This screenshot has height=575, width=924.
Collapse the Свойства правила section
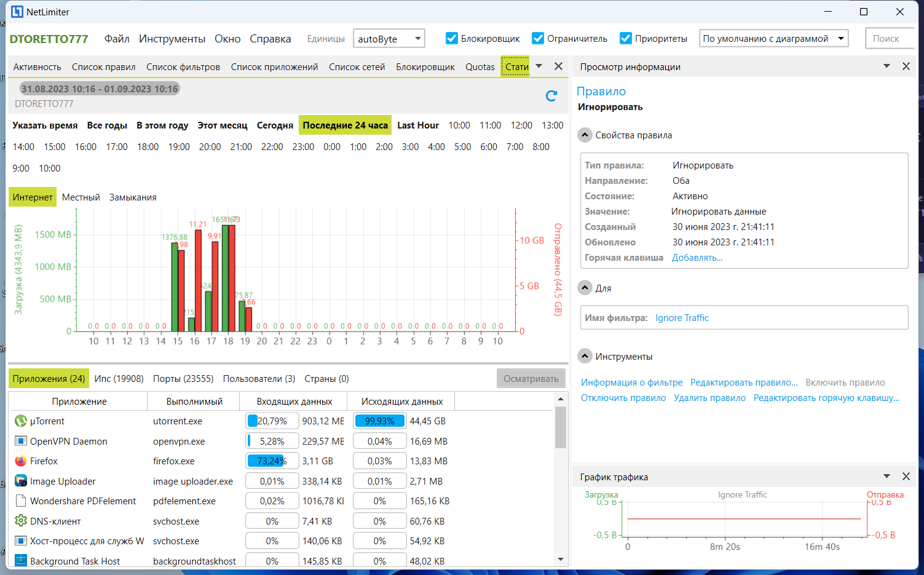tap(585, 135)
